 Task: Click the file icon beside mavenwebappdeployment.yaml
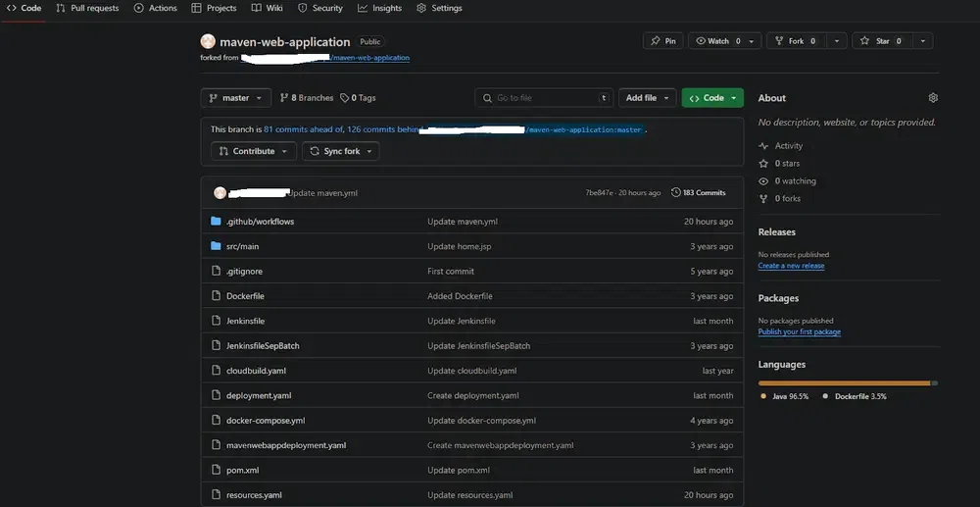217,445
